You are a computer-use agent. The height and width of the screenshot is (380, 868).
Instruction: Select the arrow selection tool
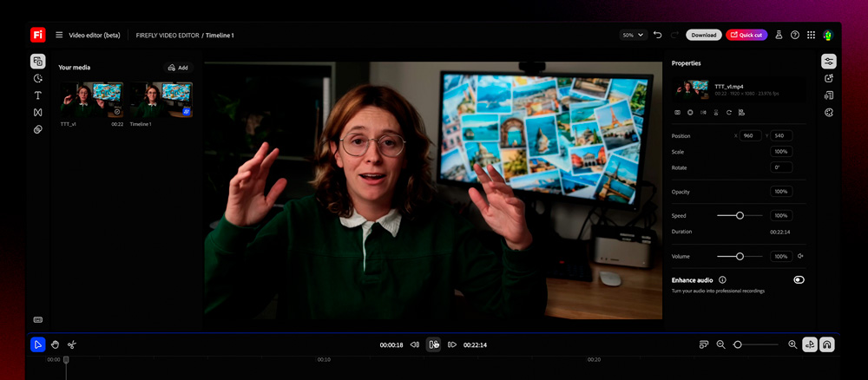tap(37, 344)
